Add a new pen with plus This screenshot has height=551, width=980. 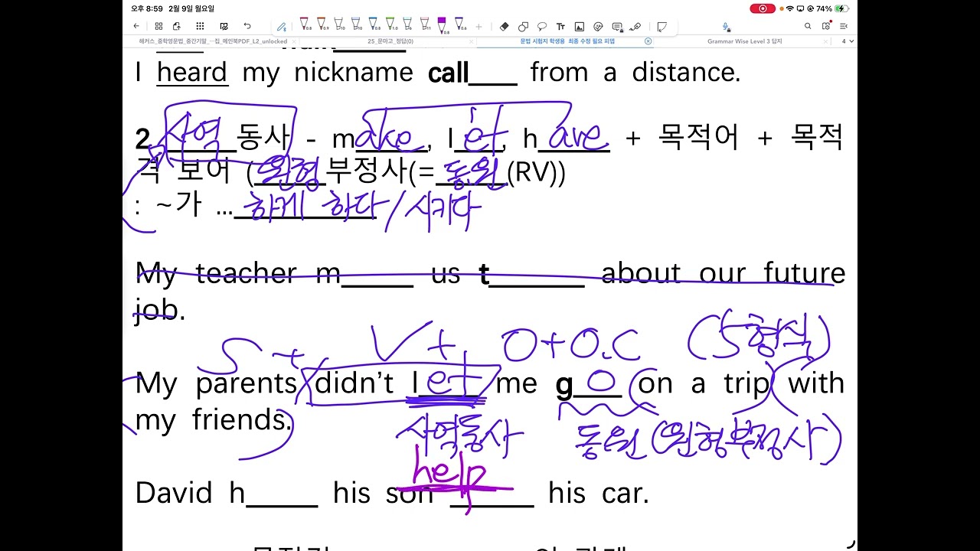[479, 27]
